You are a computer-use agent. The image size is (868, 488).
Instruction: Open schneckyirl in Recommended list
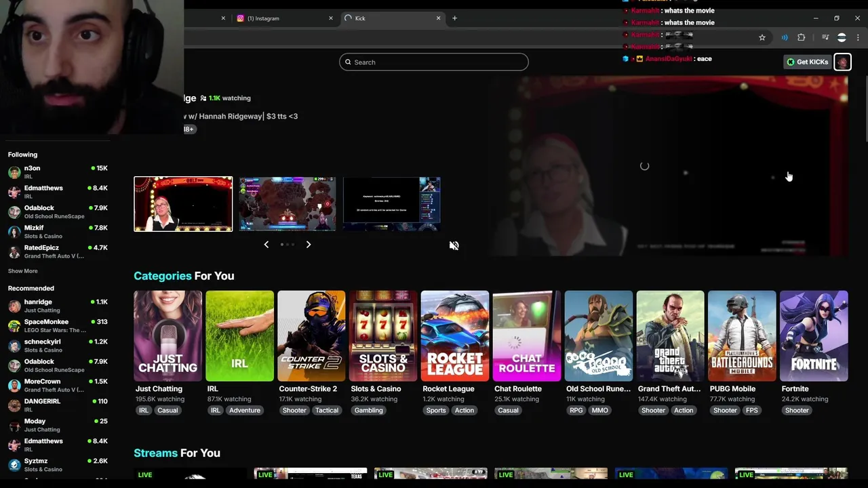point(58,346)
